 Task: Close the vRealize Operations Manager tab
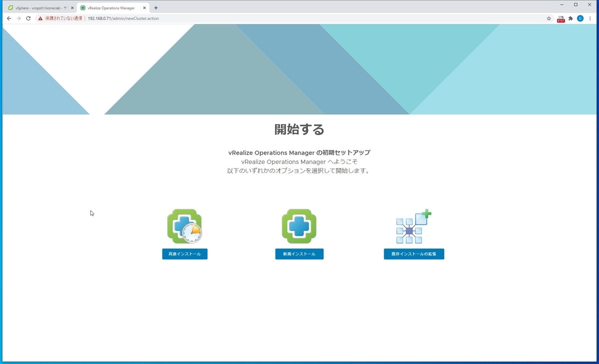coord(144,8)
